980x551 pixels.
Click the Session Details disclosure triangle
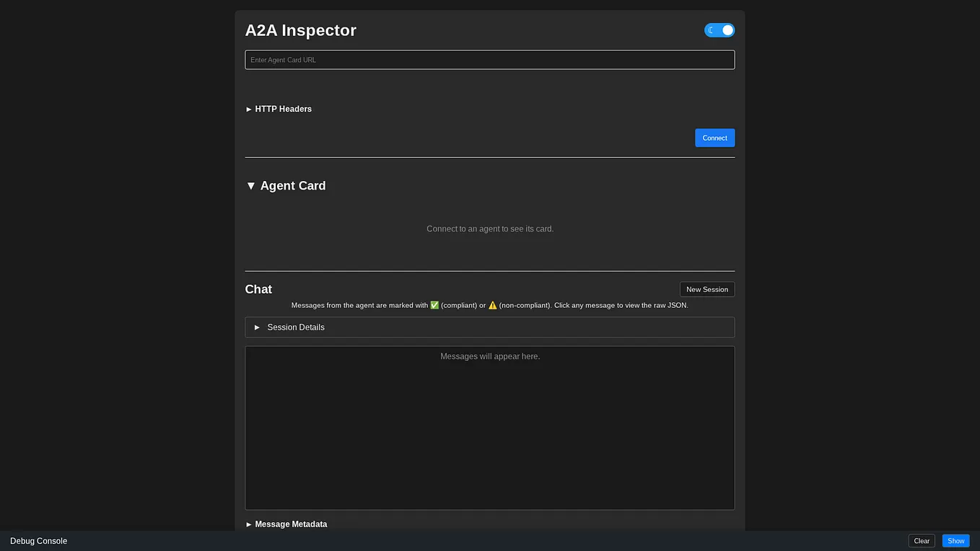point(257,327)
